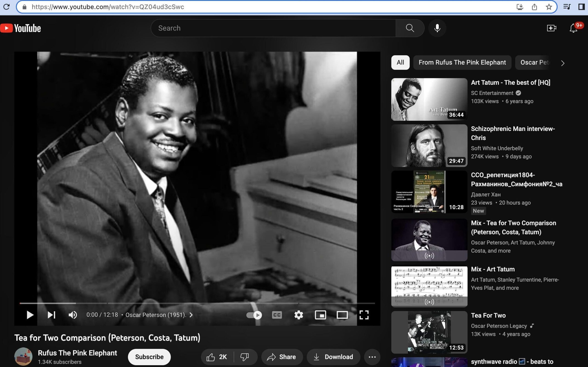This screenshot has height=367, width=588.
Task: Skip to next video in player
Action: [x=51, y=315]
